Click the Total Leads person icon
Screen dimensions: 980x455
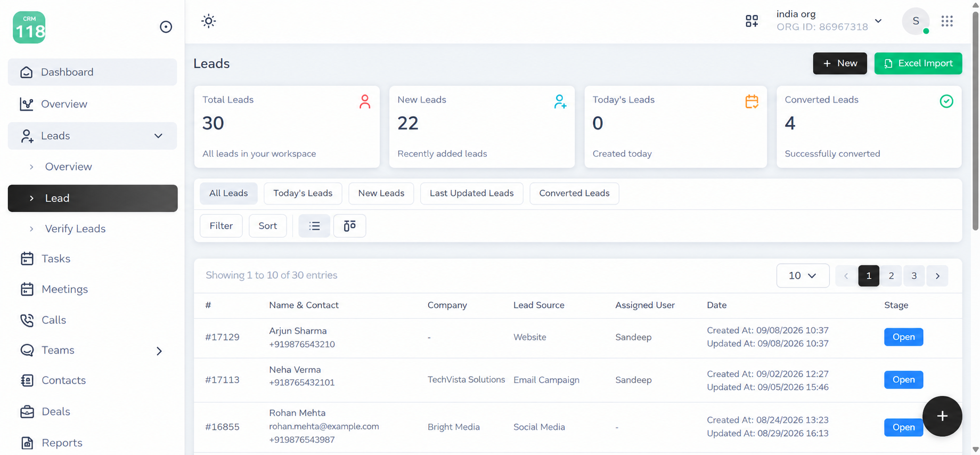tap(365, 101)
